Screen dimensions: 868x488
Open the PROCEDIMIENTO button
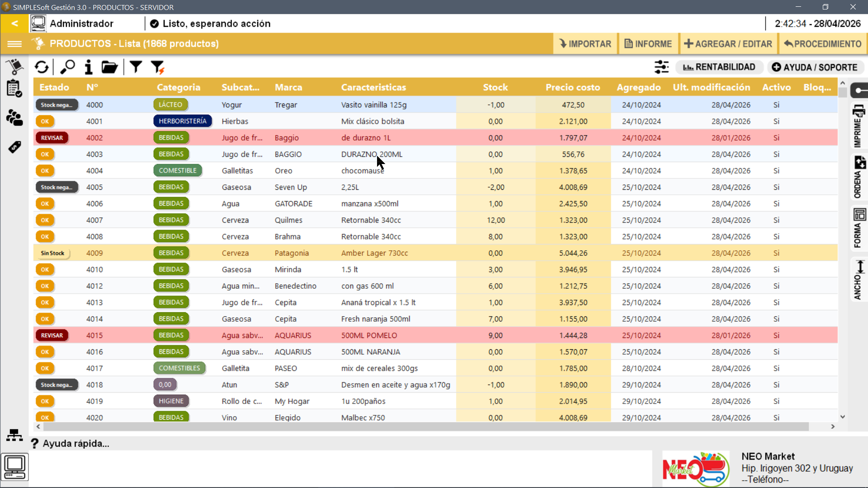tap(823, 44)
